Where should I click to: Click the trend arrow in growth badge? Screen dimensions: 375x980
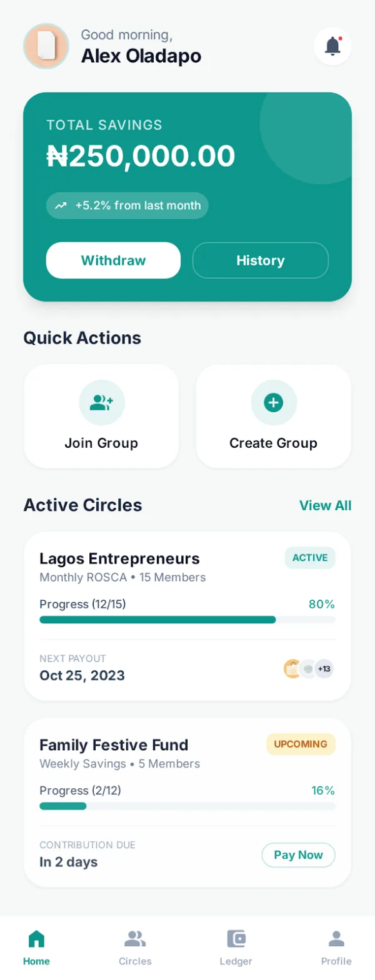click(x=61, y=205)
